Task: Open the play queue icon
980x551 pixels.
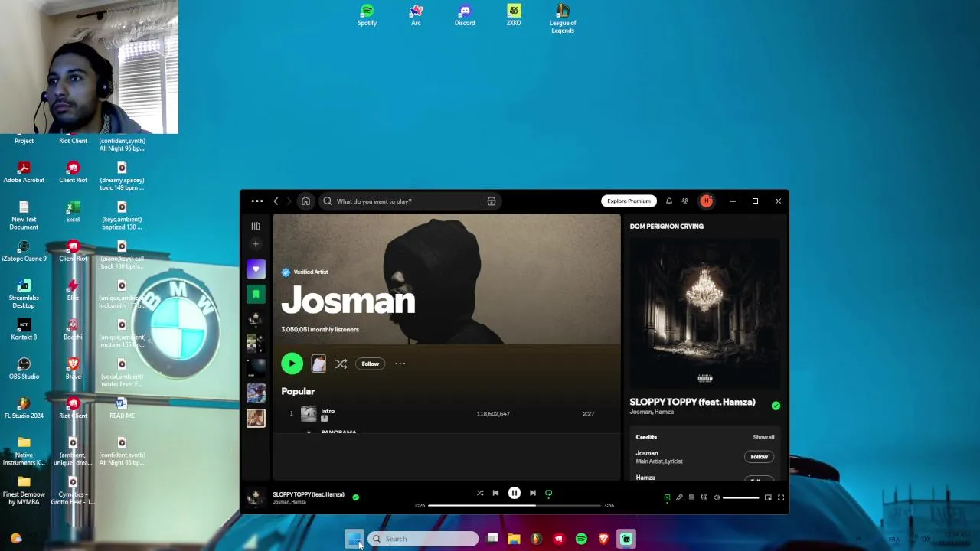Action: [691, 497]
